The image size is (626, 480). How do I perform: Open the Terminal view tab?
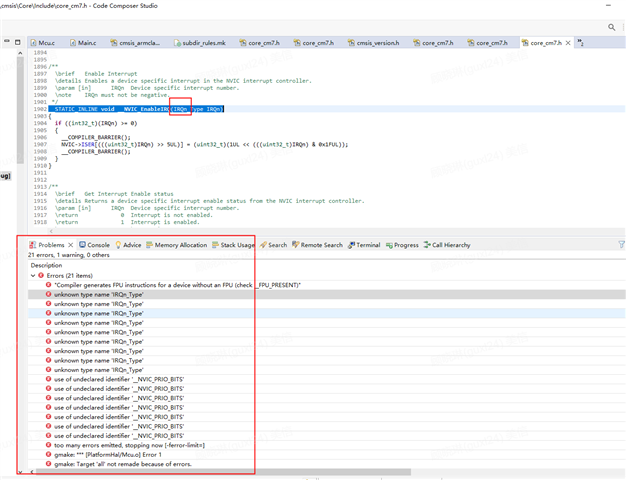tap(364, 245)
